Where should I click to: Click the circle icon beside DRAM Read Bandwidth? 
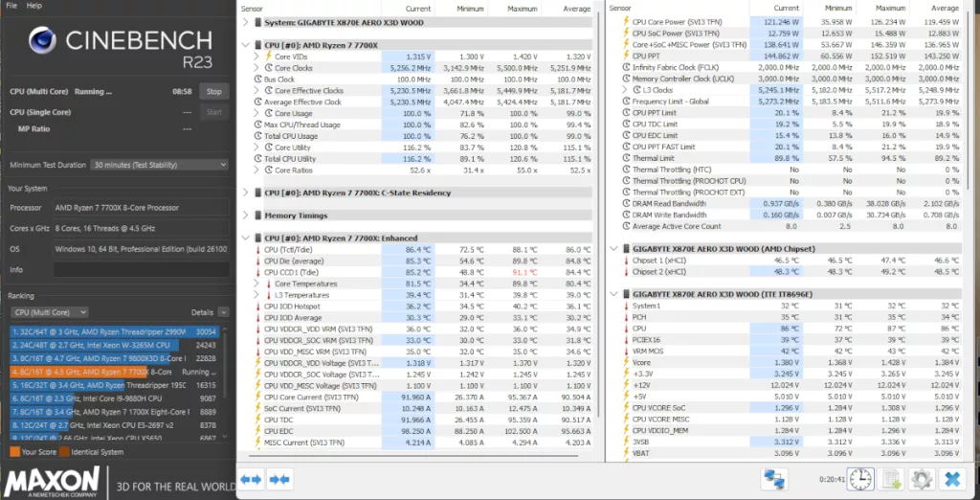coord(627,204)
